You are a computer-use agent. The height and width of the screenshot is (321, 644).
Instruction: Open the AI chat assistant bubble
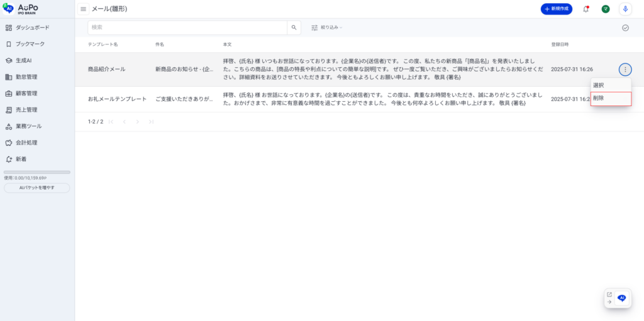[621, 298]
